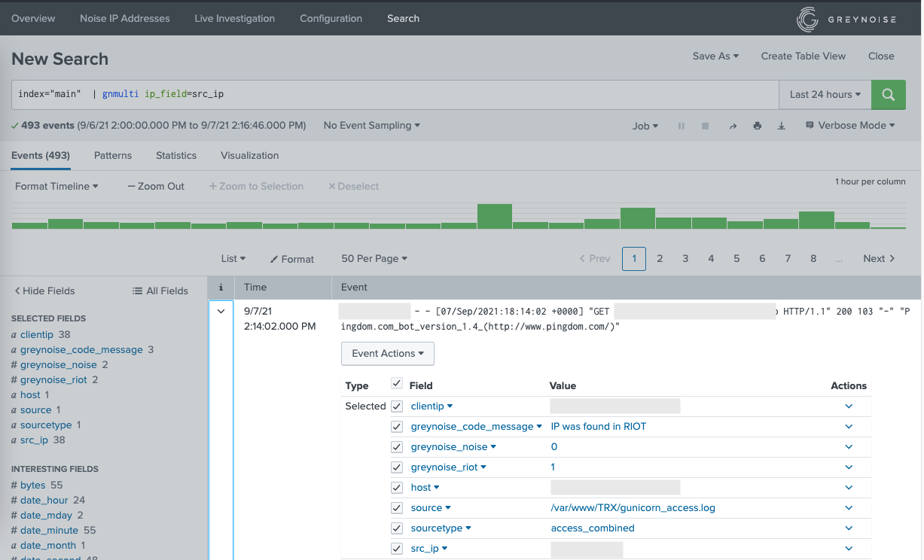Click the /var/www/TRX/gunicorn_access.log value
Image resolution: width=924 pixels, height=560 pixels.
(x=633, y=507)
